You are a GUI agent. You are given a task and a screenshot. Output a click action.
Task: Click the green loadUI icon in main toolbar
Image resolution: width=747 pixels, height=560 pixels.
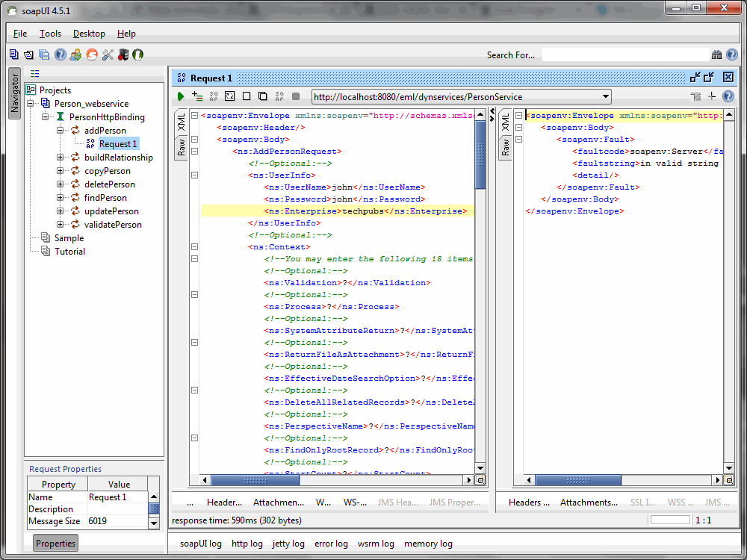tap(137, 55)
